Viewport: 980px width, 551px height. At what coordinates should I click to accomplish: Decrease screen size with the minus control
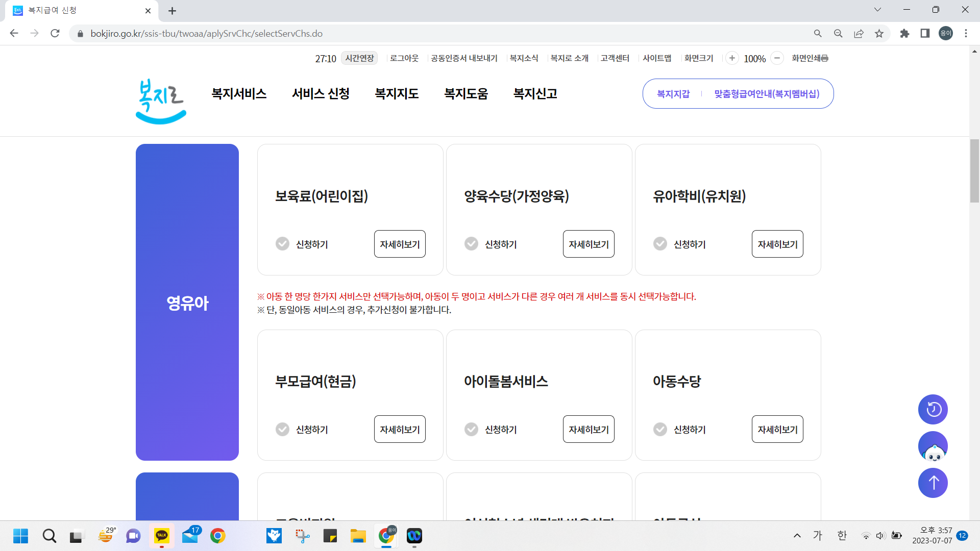(x=777, y=58)
